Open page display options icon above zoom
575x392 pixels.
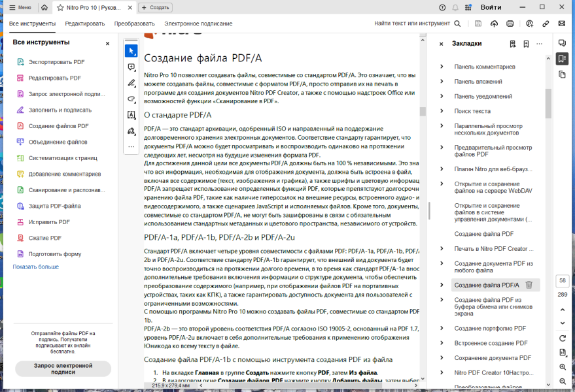tap(563, 352)
